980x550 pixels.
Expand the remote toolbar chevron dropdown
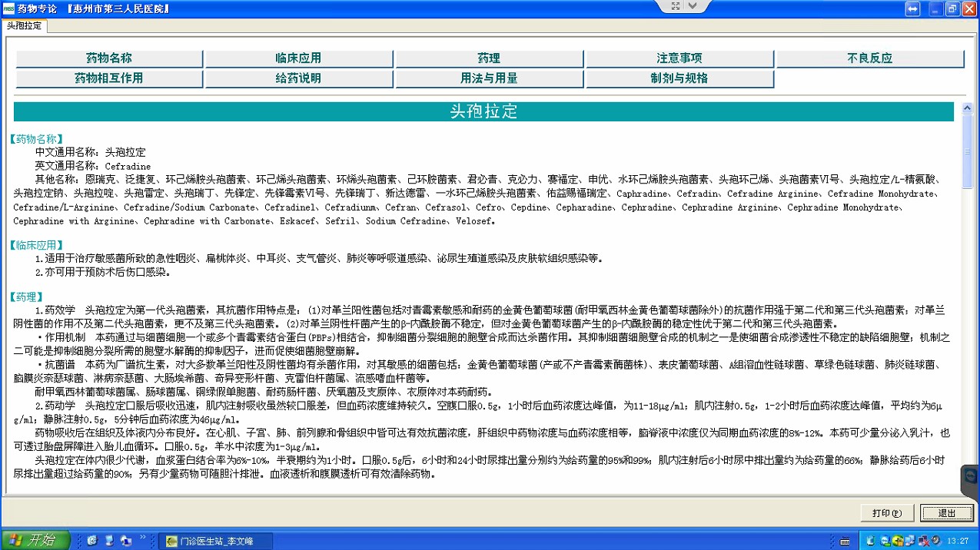point(693,5)
